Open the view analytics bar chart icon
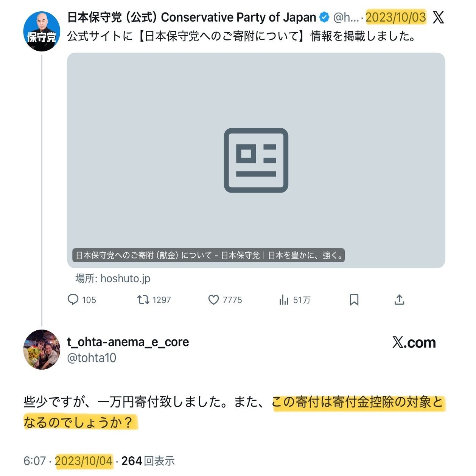Viewport: 476px width, 476px height. [283, 300]
